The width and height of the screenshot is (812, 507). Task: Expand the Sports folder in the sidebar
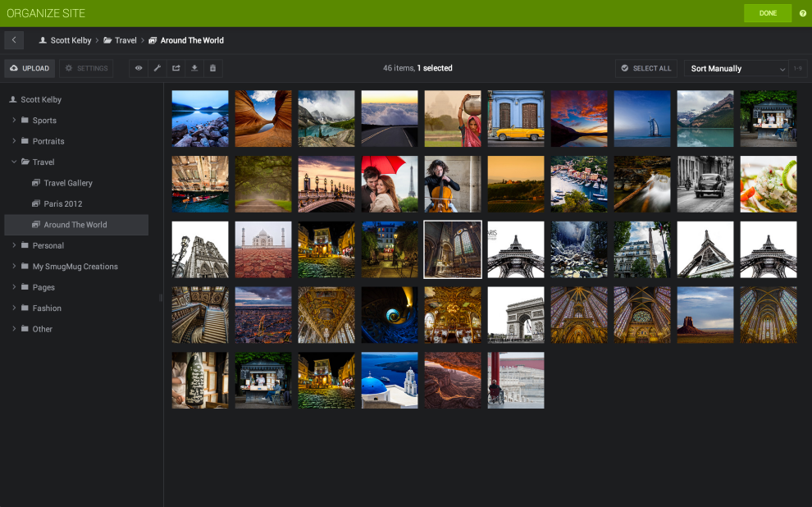coord(14,120)
